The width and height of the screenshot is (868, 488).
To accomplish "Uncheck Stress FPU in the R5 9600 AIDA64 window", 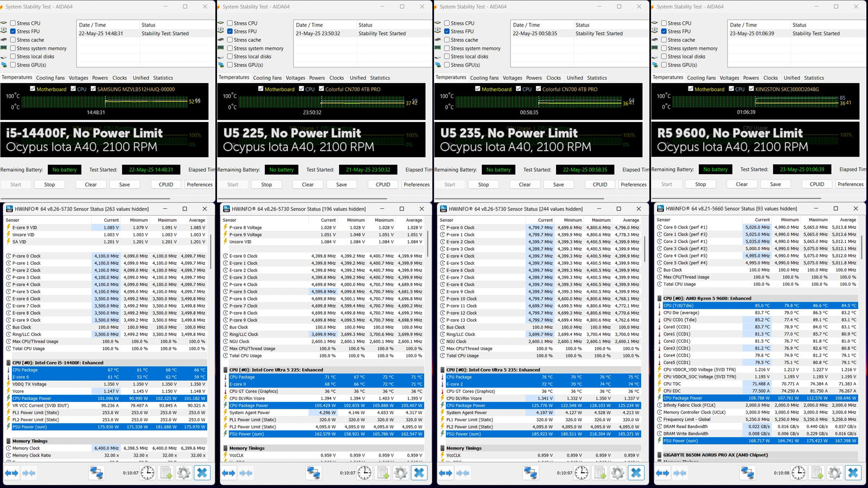I will click(x=664, y=31).
